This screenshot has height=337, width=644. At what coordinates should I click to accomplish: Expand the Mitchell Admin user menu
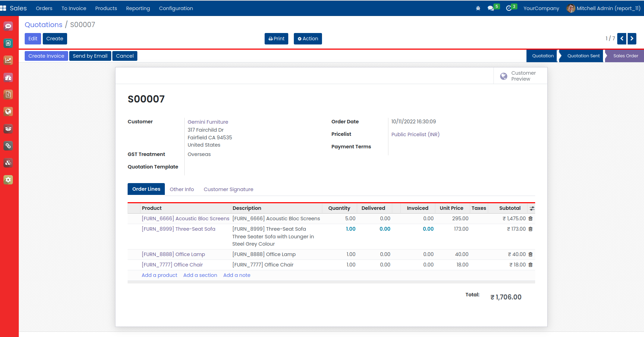[603, 8]
